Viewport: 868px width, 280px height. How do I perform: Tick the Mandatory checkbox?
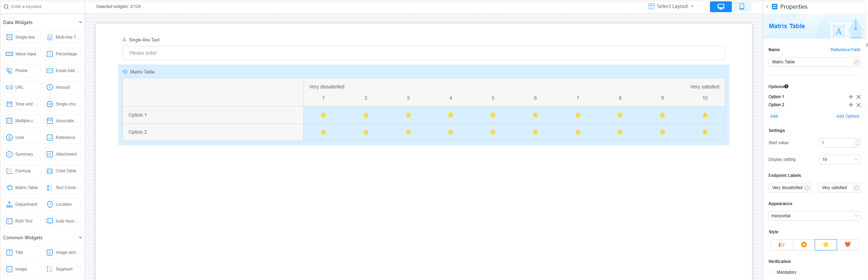(x=771, y=272)
